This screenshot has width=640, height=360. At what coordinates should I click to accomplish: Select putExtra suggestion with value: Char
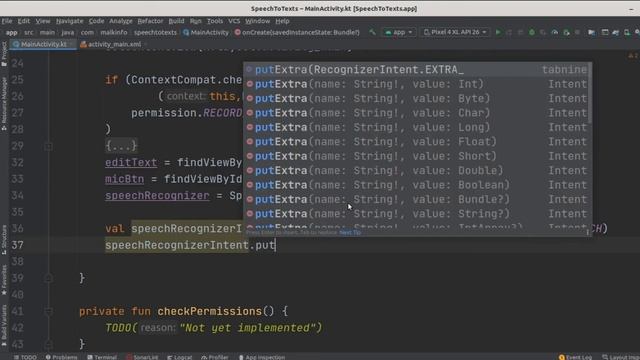coord(416,113)
